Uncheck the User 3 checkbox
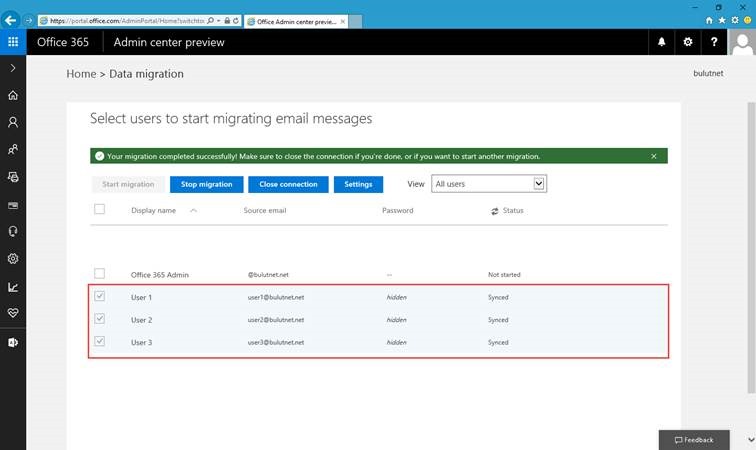Viewport: 756px width, 450px height. (x=99, y=341)
